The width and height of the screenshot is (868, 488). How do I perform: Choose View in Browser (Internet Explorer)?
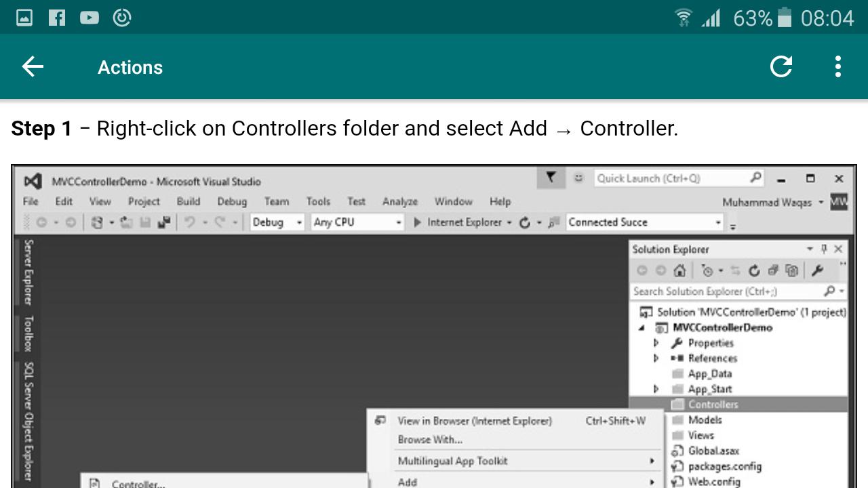pos(515,421)
